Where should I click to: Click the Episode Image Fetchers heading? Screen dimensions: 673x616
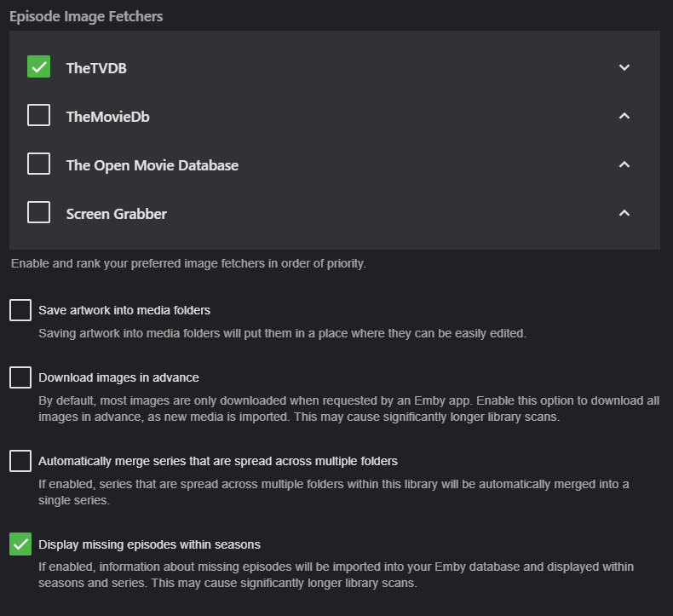click(86, 16)
